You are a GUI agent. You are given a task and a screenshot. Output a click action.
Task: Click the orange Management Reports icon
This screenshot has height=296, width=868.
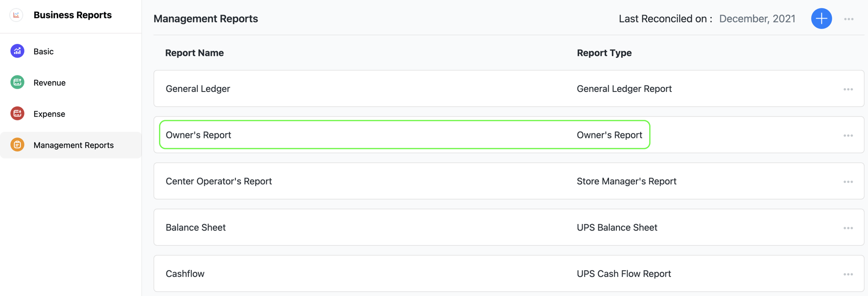[17, 145]
